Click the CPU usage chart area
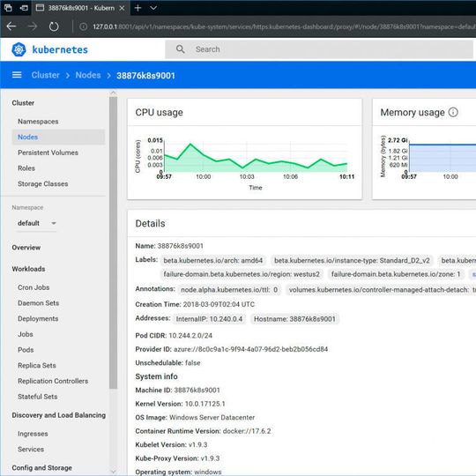 [256, 157]
